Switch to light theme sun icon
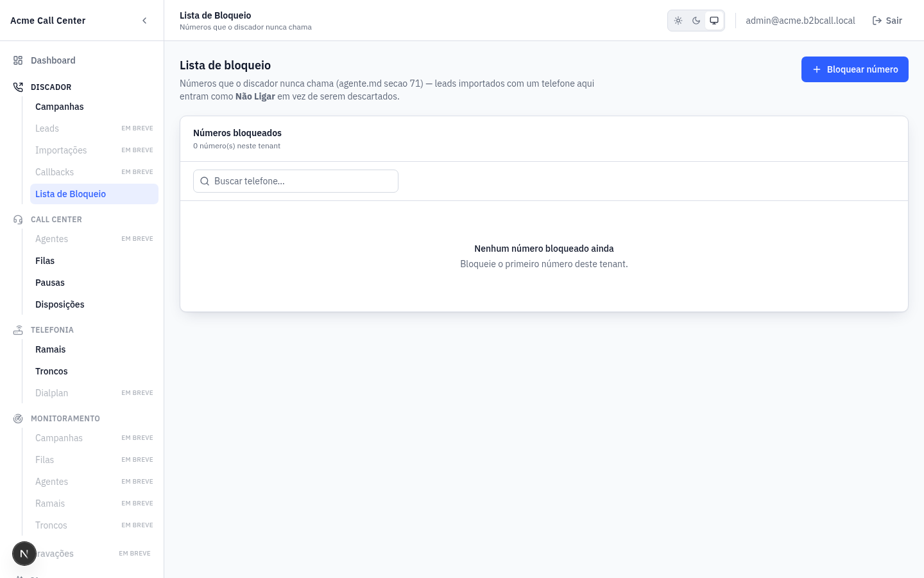 pos(678,21)
